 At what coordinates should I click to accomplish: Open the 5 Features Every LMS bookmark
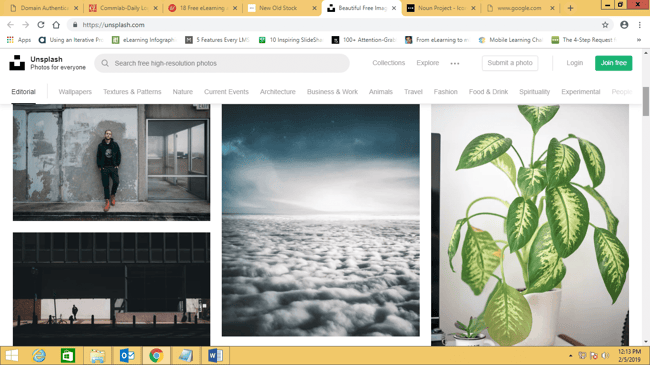(x=217, y=40)
